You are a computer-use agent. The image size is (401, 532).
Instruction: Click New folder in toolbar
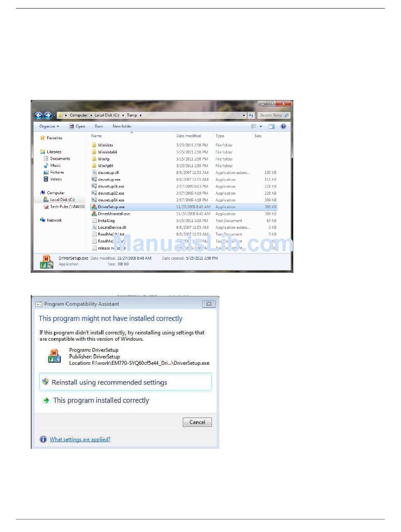[122, 126]
